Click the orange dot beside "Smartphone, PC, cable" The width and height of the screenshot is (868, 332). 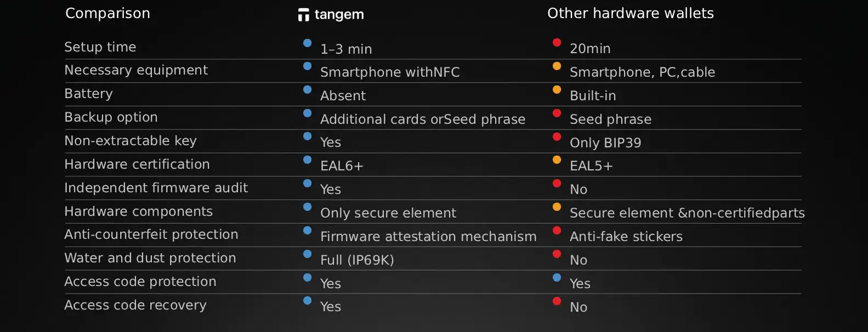click(557, 66)
